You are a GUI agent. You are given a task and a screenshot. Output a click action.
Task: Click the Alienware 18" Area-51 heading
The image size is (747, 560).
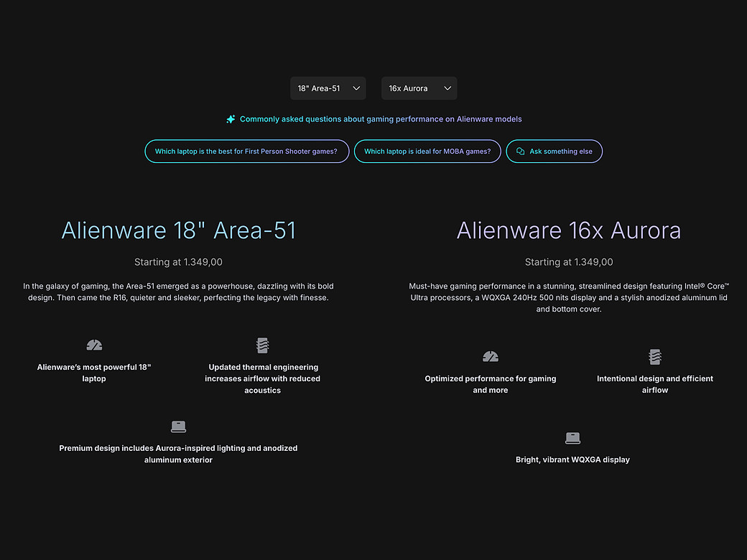click(179, 230)
